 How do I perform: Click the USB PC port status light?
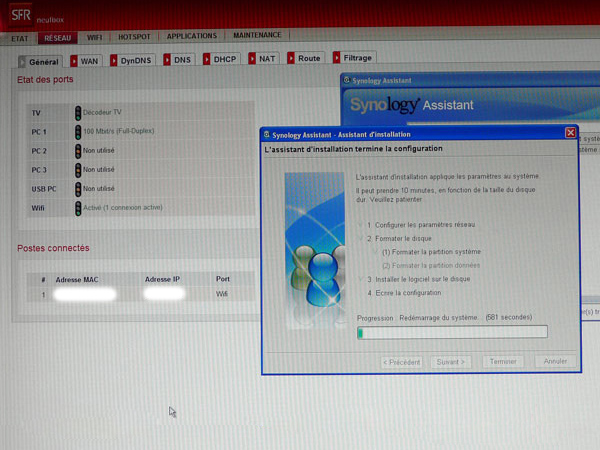click(78, 189)
